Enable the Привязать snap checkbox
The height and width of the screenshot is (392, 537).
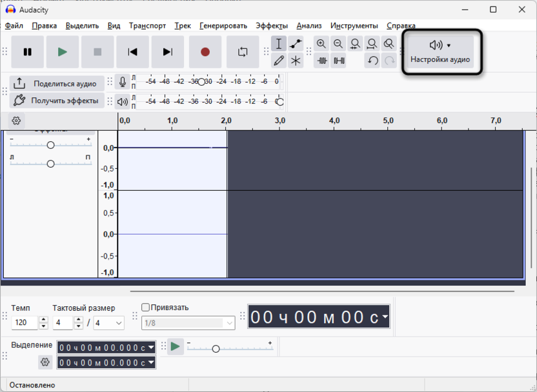(x=146, y=308)
